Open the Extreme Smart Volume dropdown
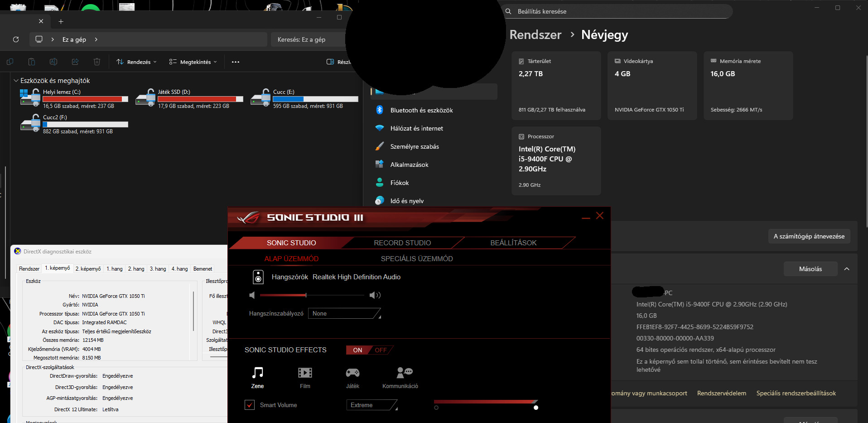The image size is (868, 423). (372, 405)
